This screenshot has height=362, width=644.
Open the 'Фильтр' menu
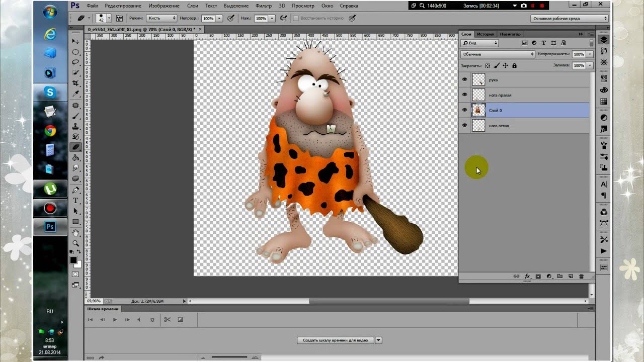pos(264,6)
